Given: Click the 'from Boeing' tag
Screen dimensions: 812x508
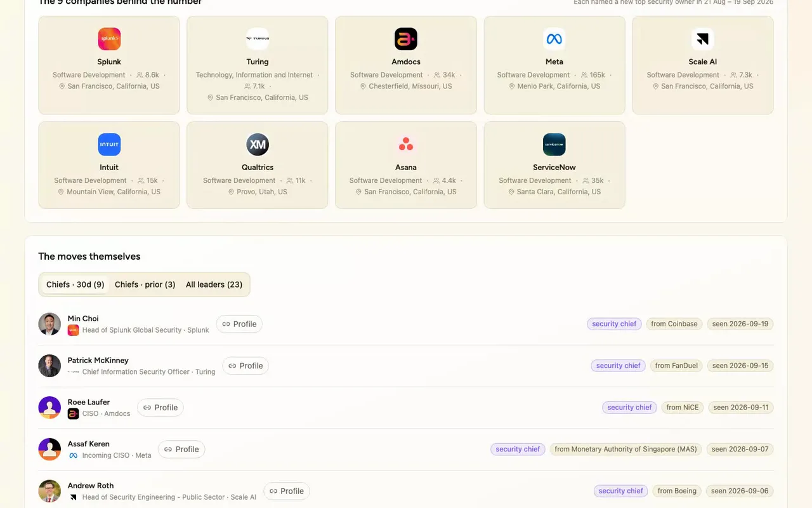Looking at the screenshot, I should (x=677, y=491).
